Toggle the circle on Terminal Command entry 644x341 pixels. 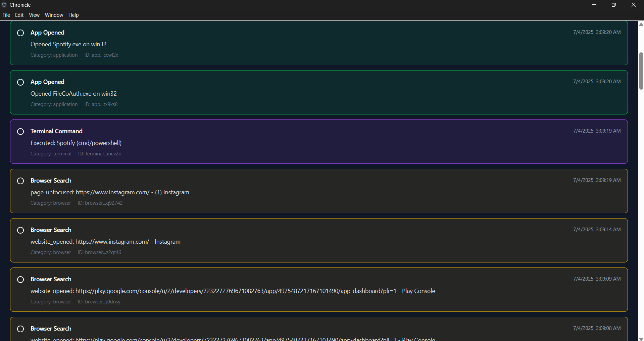20,132
